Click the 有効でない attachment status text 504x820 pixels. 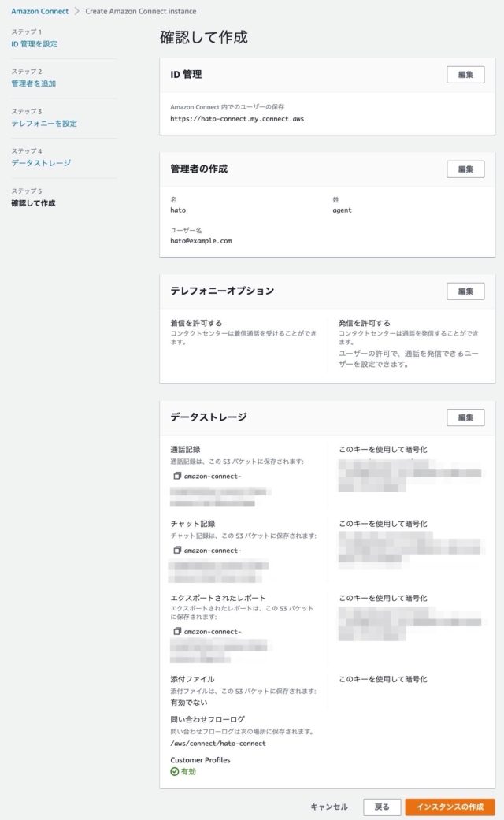pyautogui.click(x=189, y=703)
